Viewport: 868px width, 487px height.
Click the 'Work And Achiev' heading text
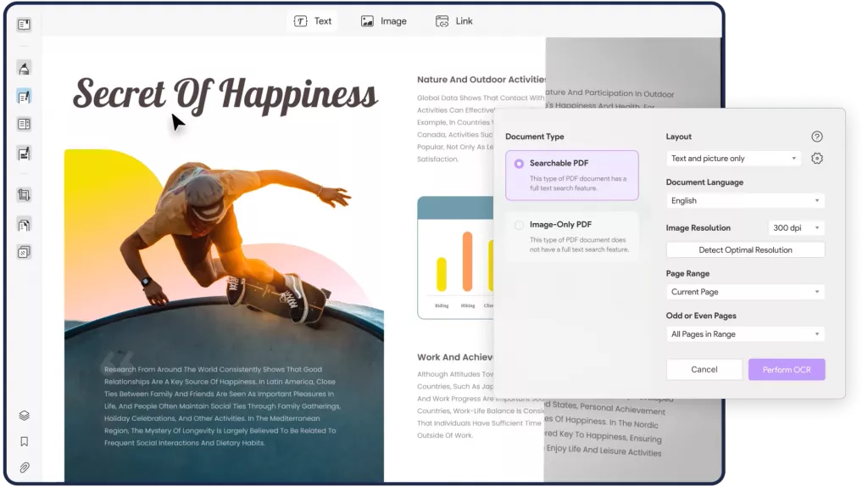point(455,357)
